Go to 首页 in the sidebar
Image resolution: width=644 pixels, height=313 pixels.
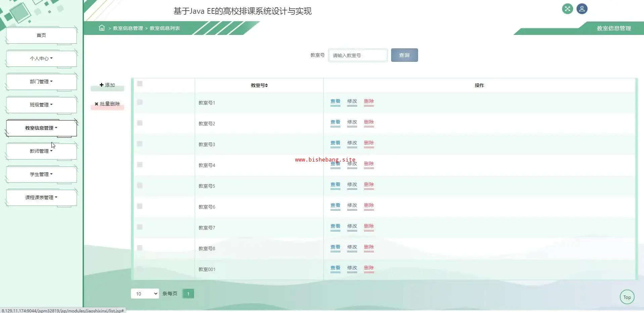pyautogui.click(x=41, y=35)
